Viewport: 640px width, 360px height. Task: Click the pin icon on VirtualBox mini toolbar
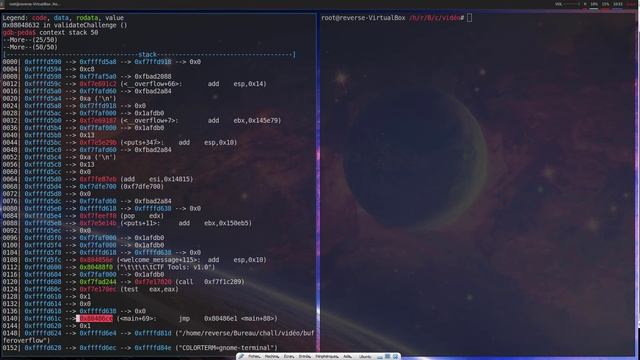click(x=242, y=357)
